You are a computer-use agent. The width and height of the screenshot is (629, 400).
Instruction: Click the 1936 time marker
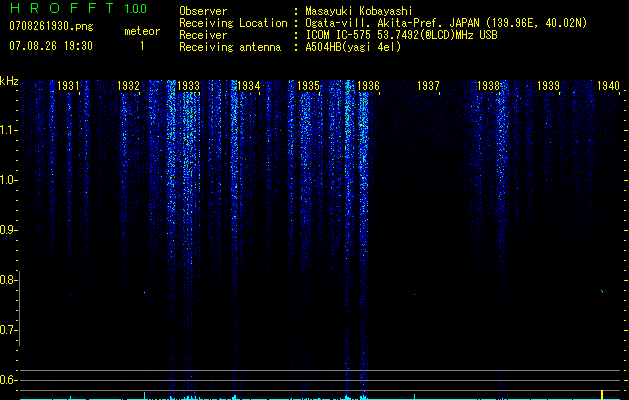[368, 85]
